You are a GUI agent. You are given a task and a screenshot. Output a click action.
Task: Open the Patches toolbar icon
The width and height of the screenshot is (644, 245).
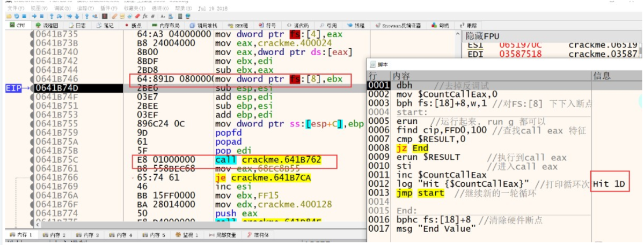pos(114,16)
